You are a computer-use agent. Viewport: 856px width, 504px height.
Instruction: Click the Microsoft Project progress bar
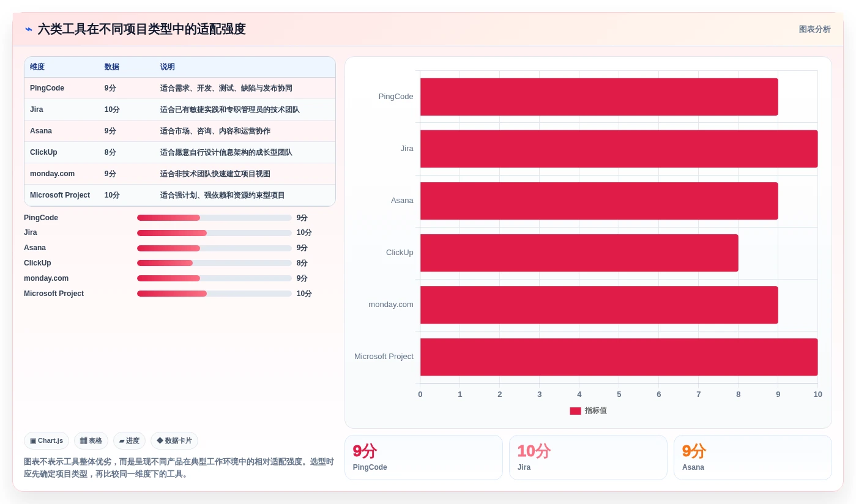click(x=214, y=294)
